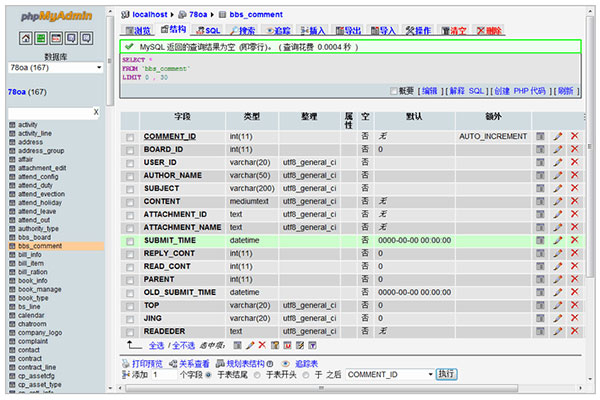Click localhost in the breadcrumb
Screen dimensions: 600x400
(150, 15)
